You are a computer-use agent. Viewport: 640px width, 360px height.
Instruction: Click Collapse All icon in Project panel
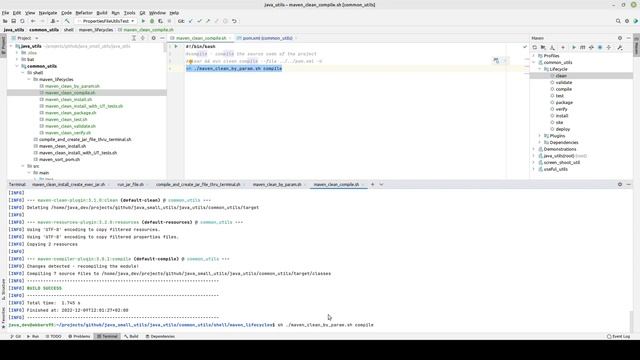pyautogui.click(x=142, y=38)
